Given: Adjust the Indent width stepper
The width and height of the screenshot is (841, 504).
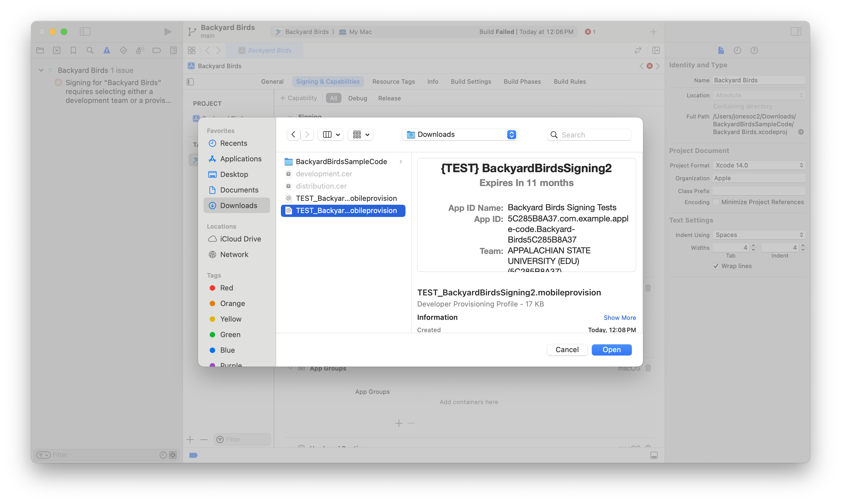Looking at the screenshot, I should click(x=803, y=248).
